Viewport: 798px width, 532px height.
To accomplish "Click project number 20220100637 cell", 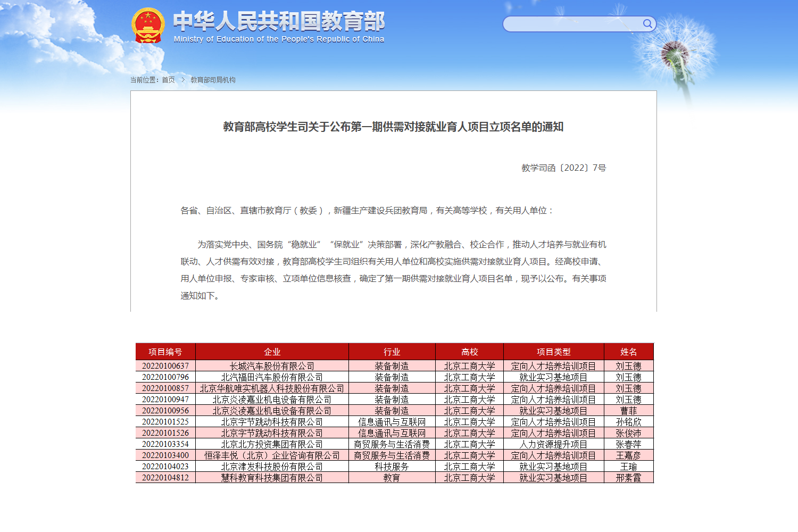I will tap(165, 366).
